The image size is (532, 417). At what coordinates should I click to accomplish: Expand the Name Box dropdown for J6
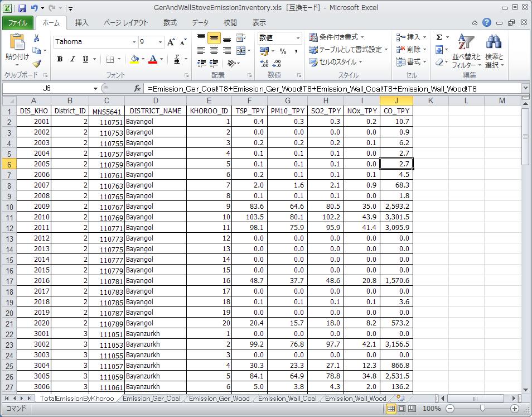pyautogui.click(x=96, y=89)
